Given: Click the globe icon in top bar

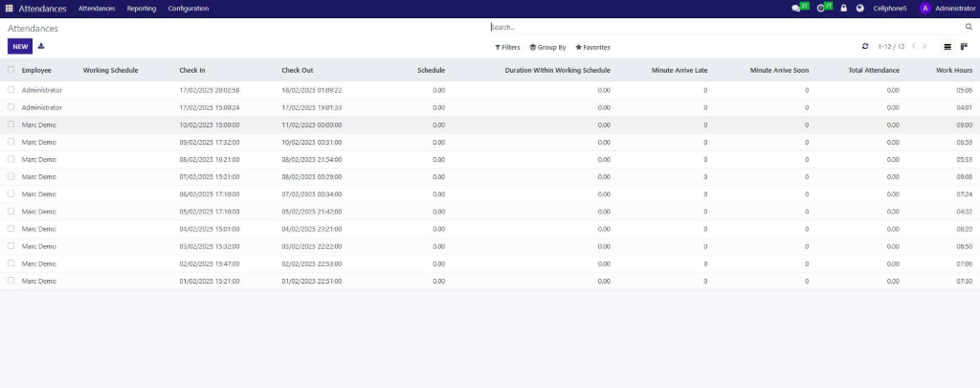Looking at the screenshot, I should (859, 9).
